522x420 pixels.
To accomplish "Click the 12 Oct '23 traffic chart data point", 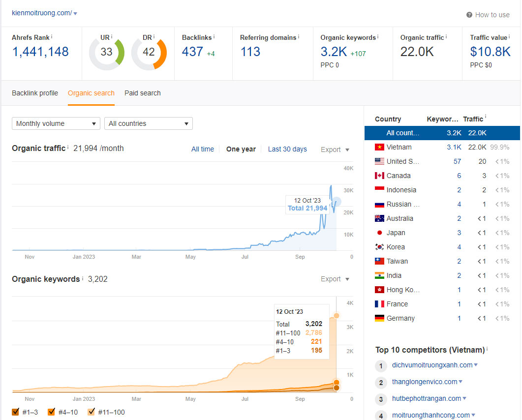I will [x=337, y=201].
